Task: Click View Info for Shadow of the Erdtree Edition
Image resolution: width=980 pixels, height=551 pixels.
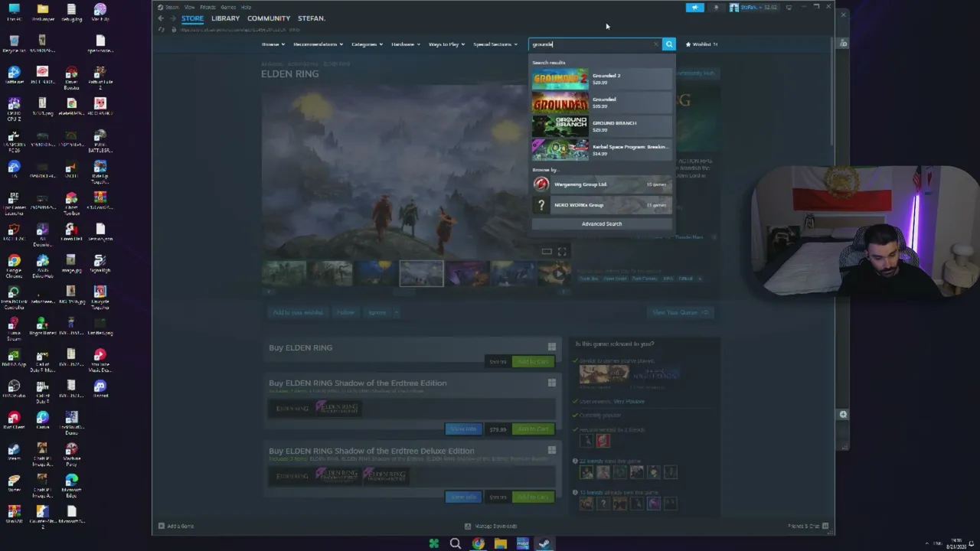Action: pyautogui.click(x=463, y=429)
